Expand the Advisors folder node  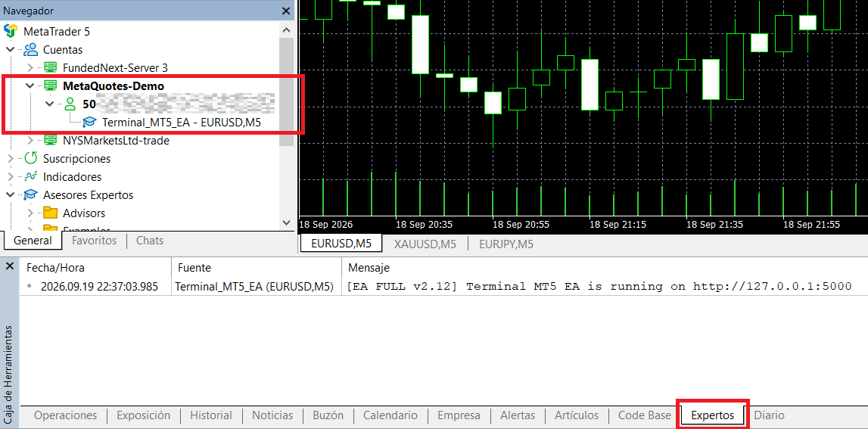pyautogui.click(x=30, y=213)
